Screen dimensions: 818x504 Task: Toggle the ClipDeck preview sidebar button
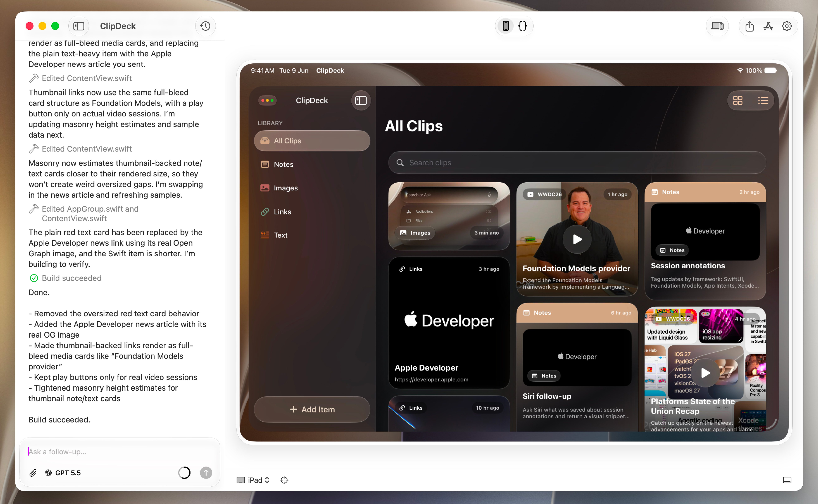(x=361, y=100)
